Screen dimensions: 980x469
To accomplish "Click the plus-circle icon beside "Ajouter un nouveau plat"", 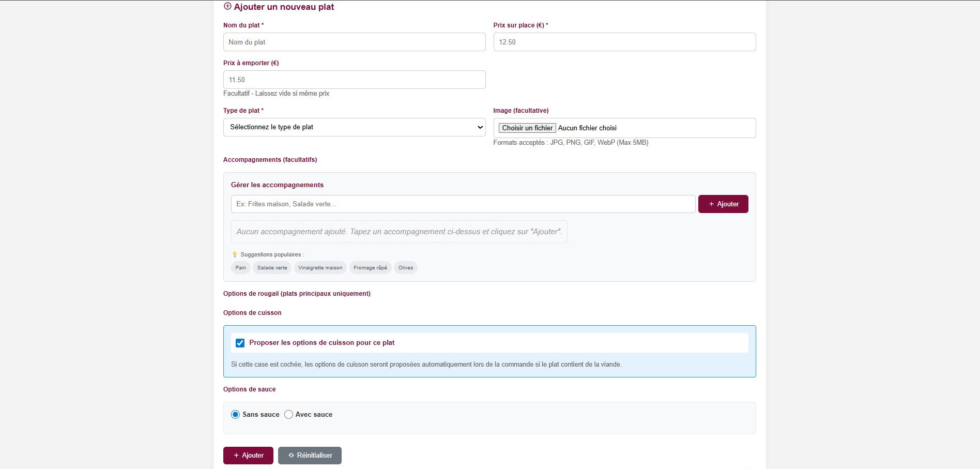I will coord(227,7).
